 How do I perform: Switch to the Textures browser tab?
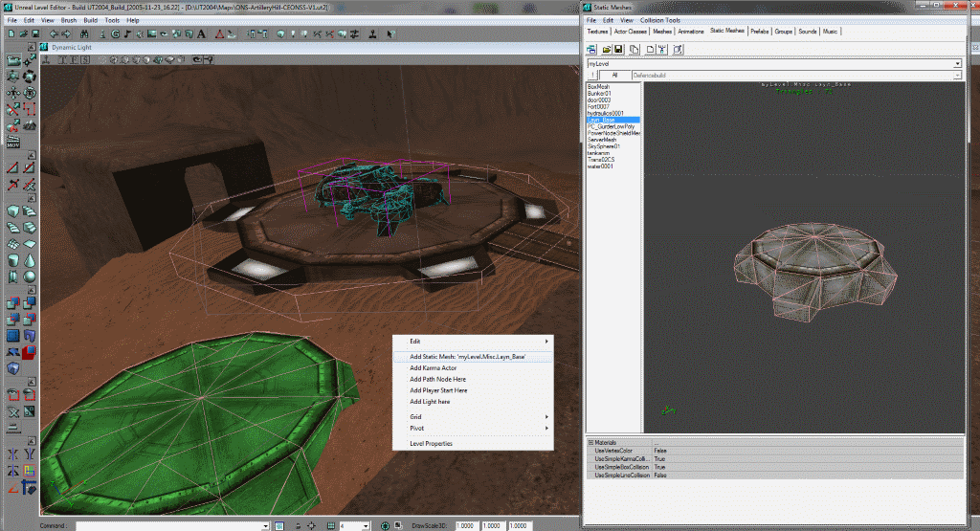598,32
